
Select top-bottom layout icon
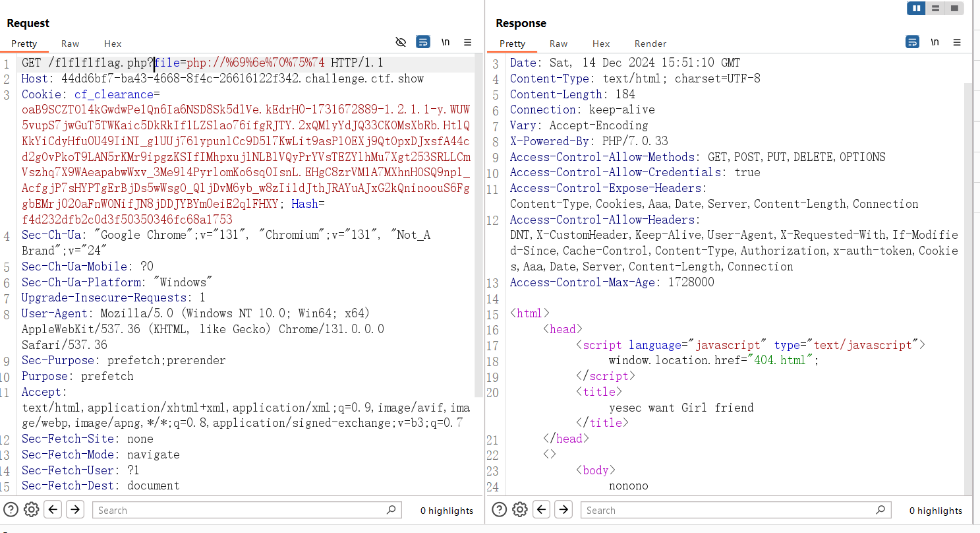[x=935, y=9]
